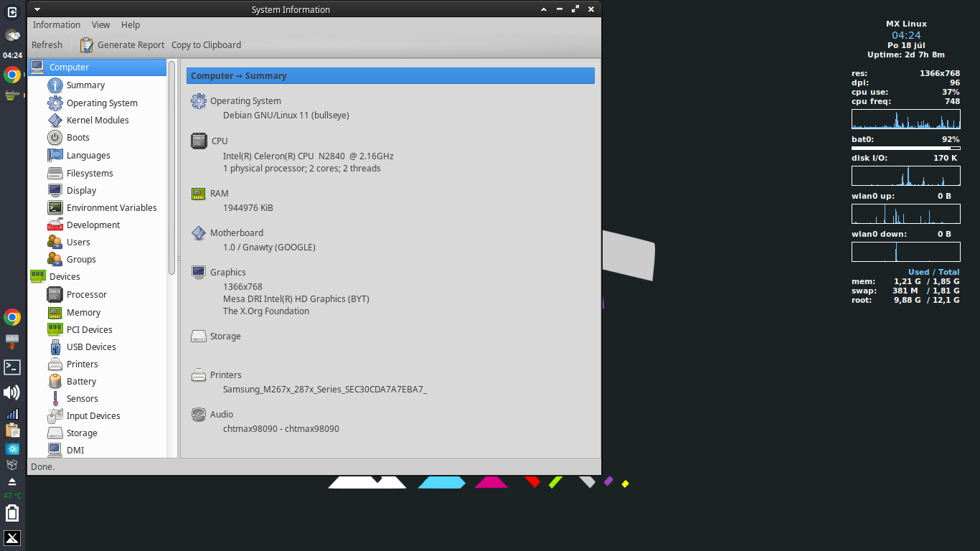Click the Languages flag icon

tap(55, 155)
